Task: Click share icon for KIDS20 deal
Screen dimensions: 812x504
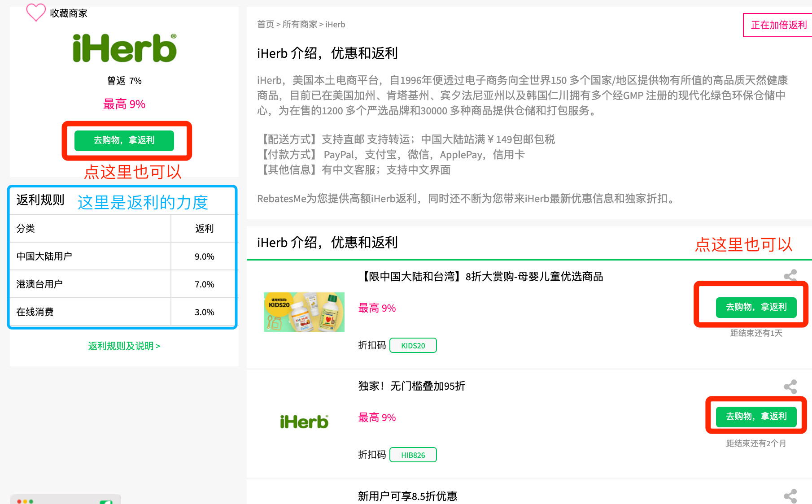Action: (x=790, y=275)
